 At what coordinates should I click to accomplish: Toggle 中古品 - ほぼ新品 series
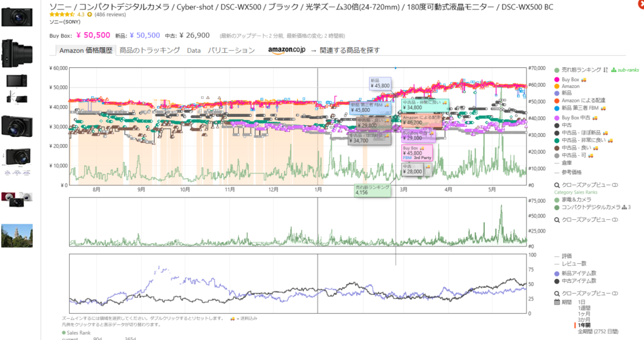pos(580,133)
